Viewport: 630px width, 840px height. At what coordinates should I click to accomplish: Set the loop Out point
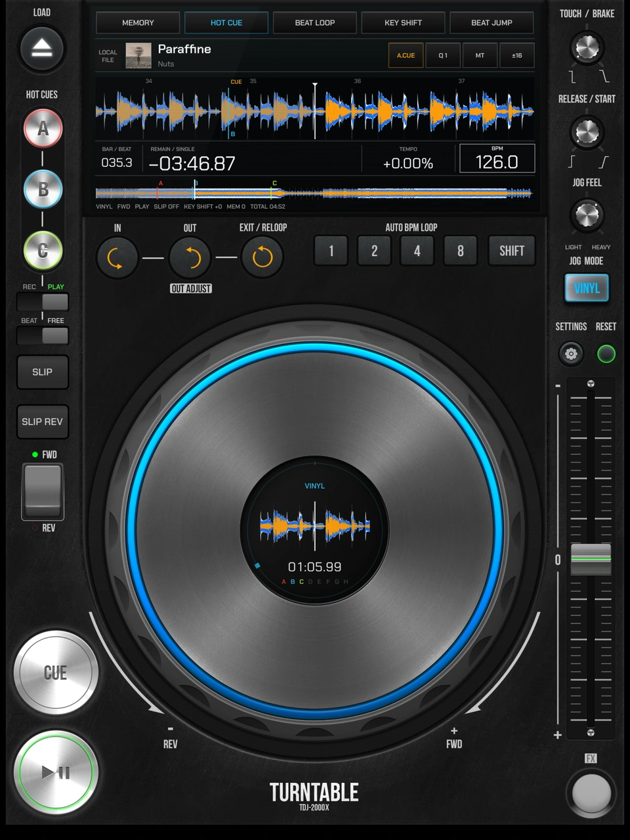tap(190, 257)
